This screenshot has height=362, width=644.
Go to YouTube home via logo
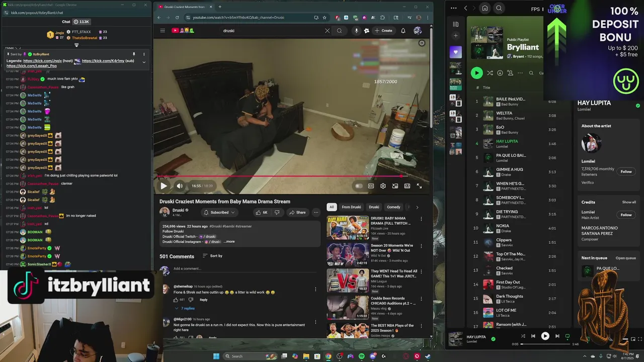[x=184, y=31]
